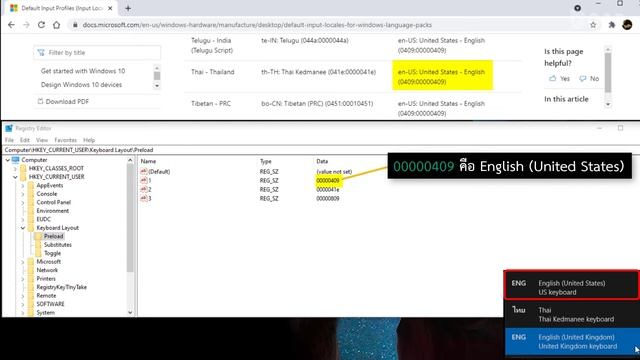Select the Network key
The image size is (640, 360).
coord(47,270)
